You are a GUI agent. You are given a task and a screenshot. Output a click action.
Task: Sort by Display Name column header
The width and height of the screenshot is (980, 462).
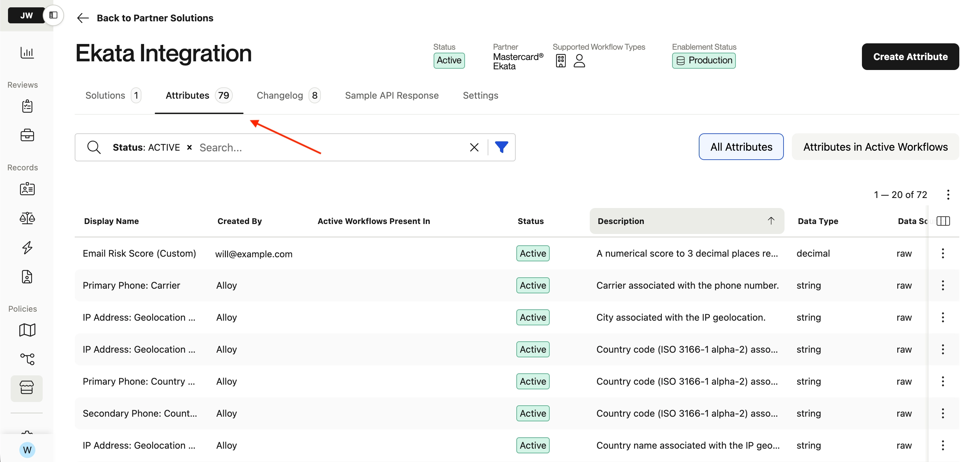(111, 221)
